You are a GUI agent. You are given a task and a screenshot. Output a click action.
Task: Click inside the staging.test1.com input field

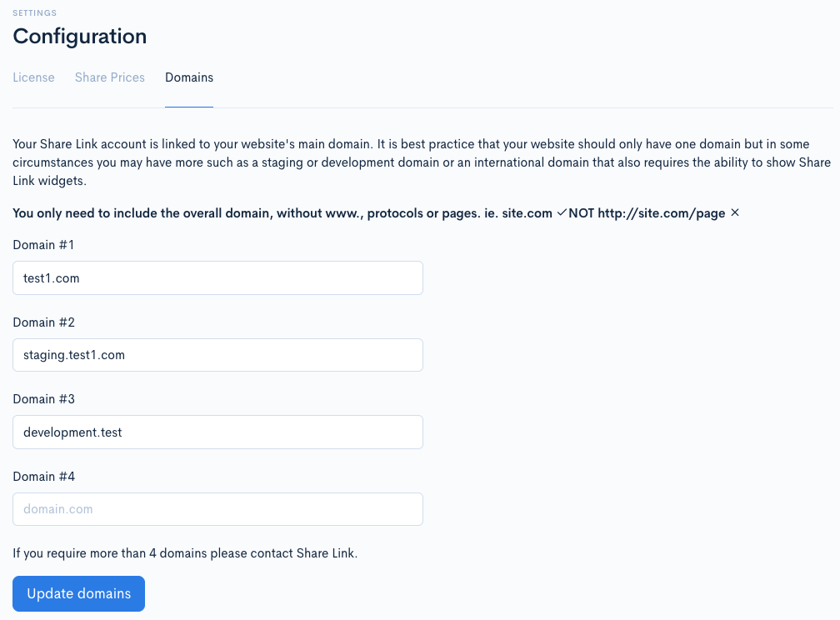tap(217, 355)
